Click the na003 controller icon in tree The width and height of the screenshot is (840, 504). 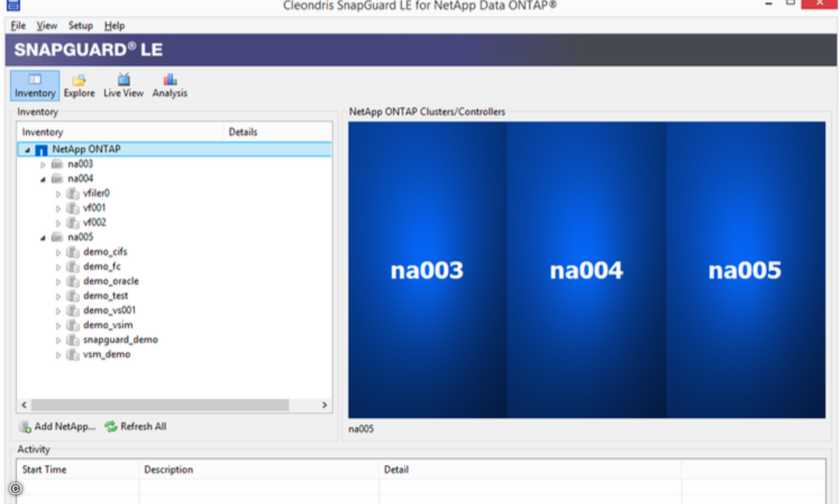pyautogui.click(x=57, y=164)
